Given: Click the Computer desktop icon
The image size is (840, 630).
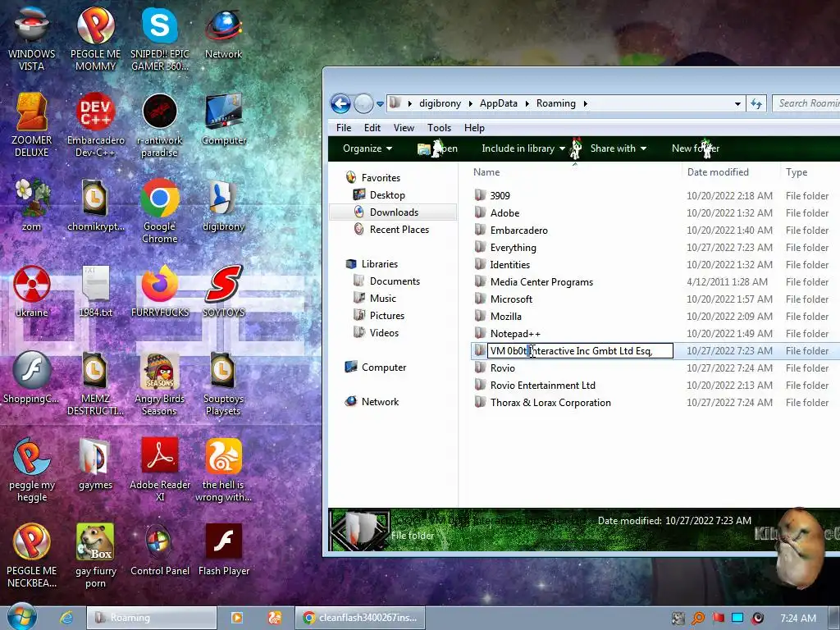Looking at the screenshot, I should (x=224, y=119).
